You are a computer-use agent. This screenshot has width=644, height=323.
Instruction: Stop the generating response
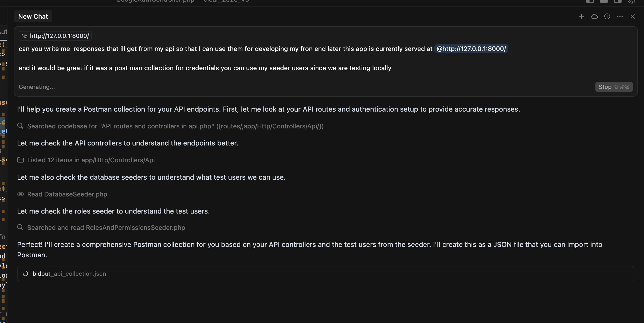pos(614,87)
